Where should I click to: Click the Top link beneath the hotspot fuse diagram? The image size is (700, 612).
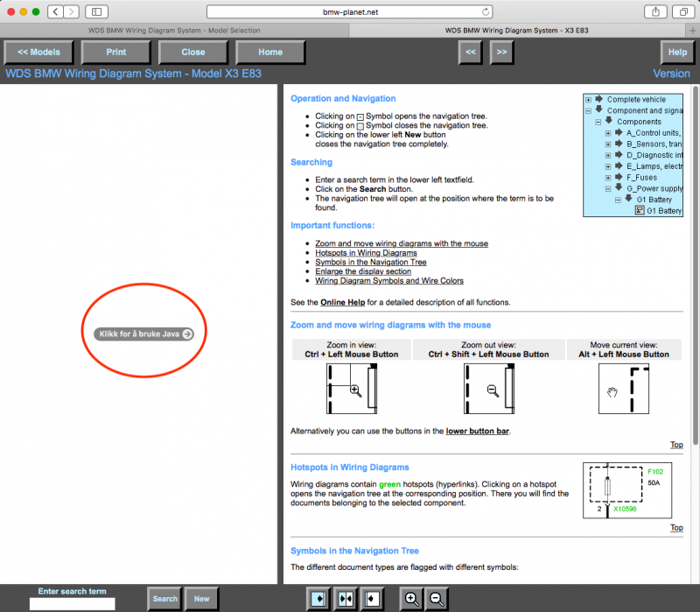click(x=676, y=528)
